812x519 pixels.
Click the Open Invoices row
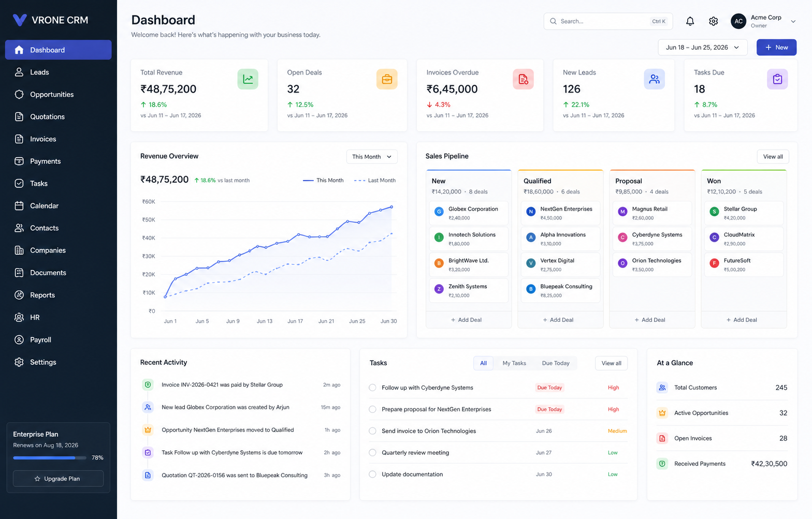722,438
